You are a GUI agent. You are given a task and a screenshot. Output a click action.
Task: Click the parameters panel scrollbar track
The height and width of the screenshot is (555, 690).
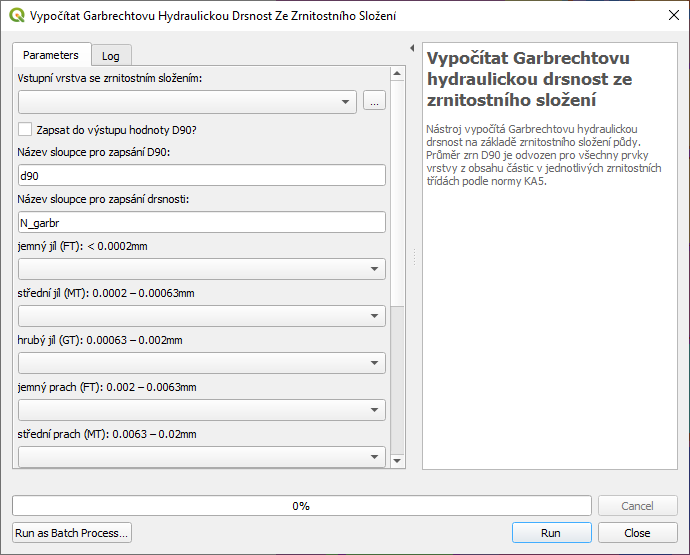pyautogui.click(x=397, y=380)
